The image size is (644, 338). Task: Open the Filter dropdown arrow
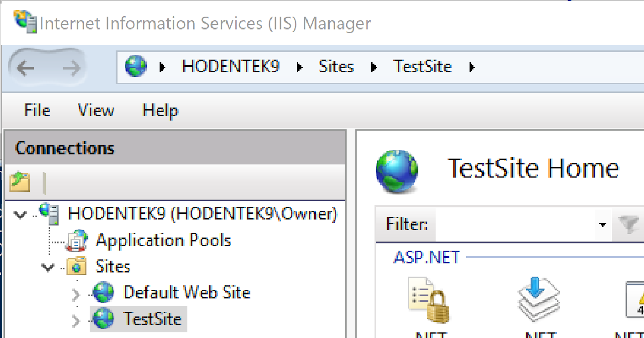click(x=602, y=225)
